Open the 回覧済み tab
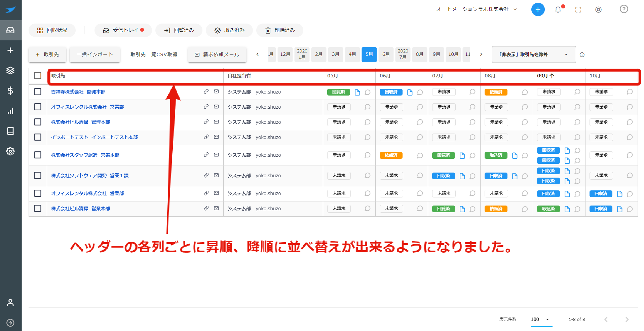Screen dimensions: 644x331 coord(179,30)
